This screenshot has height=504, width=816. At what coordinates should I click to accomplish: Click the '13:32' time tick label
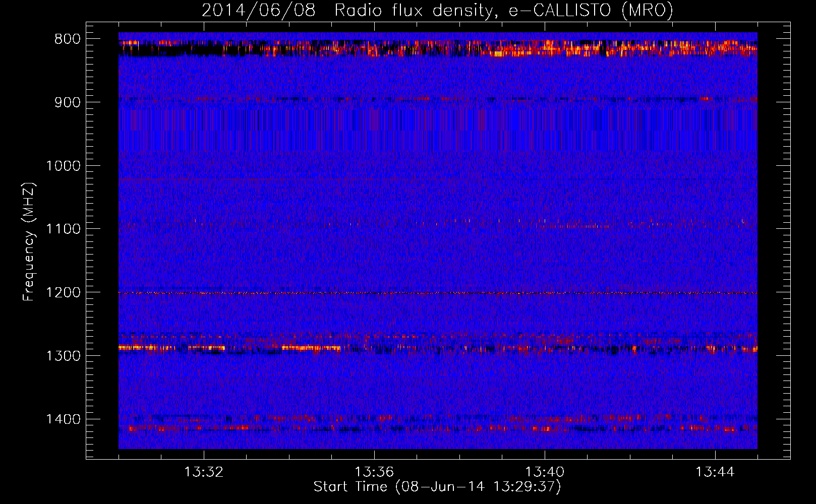point(204,472)
